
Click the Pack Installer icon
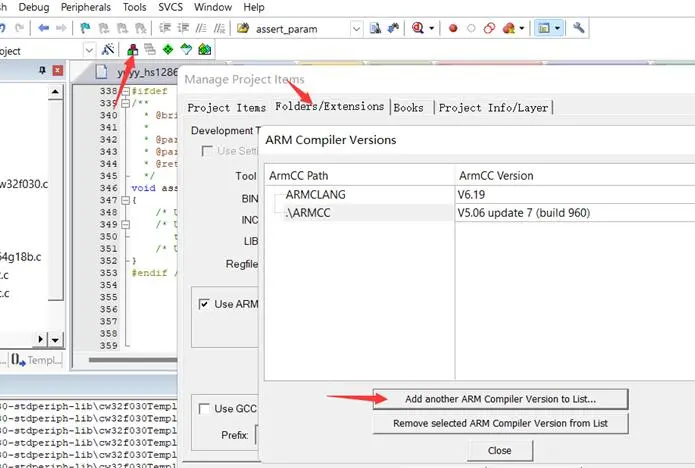[x=204, y=50]
